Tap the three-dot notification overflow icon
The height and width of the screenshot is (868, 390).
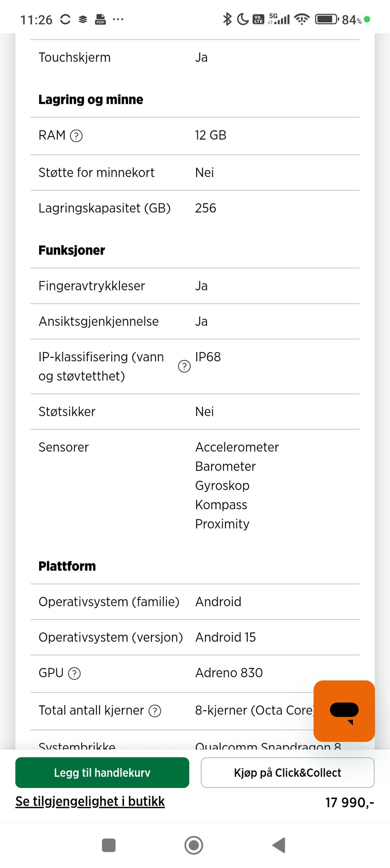click(118, 19)
